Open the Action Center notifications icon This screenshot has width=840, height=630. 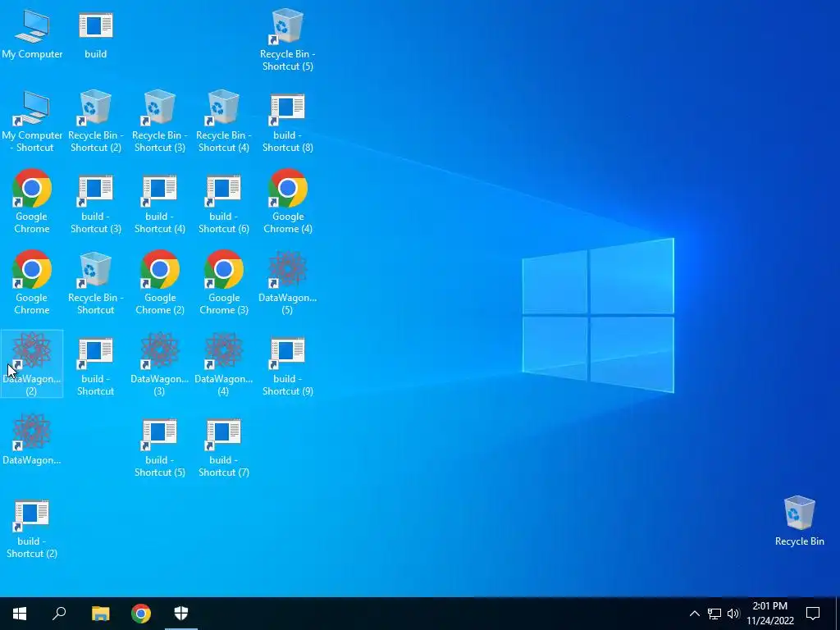[813, 614]
